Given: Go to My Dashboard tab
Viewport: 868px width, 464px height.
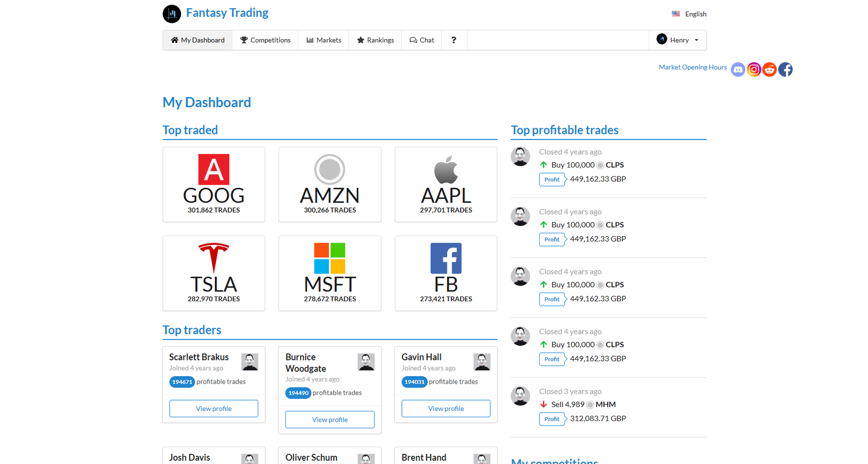Looking at the screenshot, I should pos(197,40).
